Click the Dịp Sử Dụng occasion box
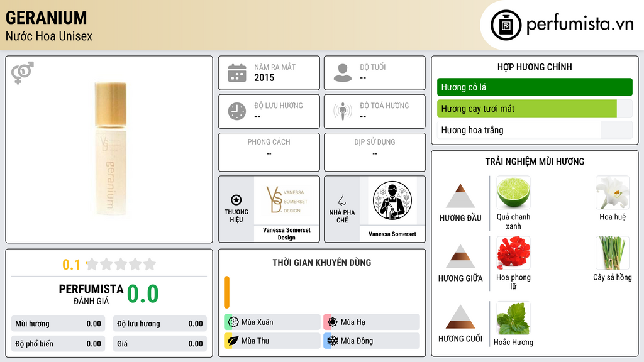Viewport: 644px width, 362px height. click(x=375, y=152)
